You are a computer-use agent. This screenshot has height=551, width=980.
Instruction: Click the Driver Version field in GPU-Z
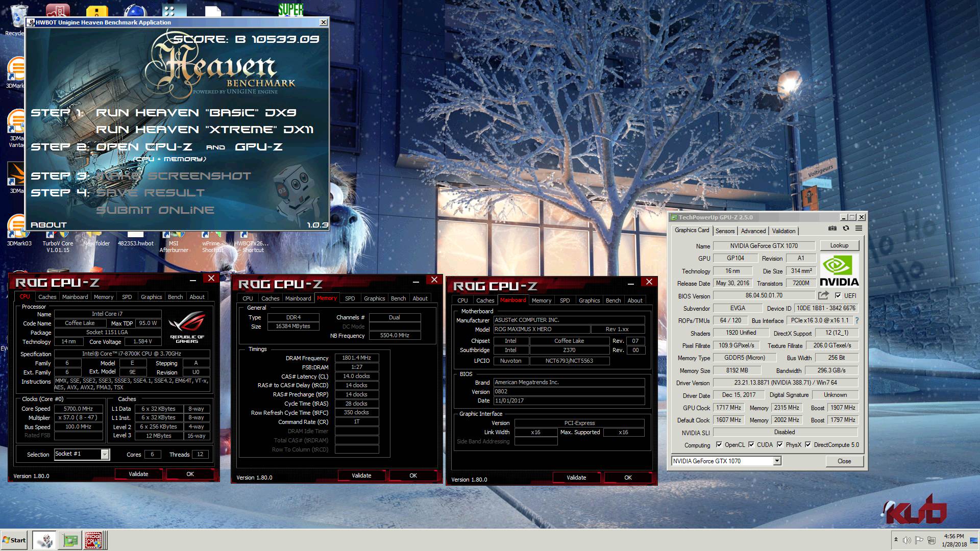pos(786,383)
